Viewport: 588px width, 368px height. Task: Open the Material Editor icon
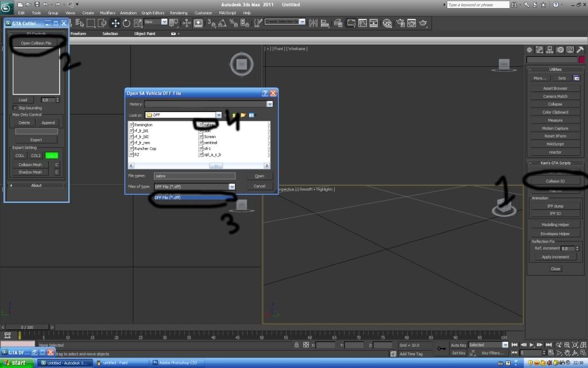coord(387,23)
